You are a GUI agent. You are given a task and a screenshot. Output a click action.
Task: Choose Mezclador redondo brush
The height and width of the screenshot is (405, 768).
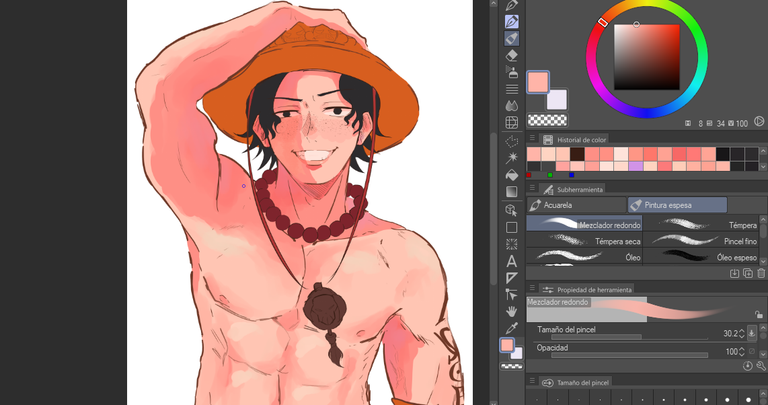[584, 223]
